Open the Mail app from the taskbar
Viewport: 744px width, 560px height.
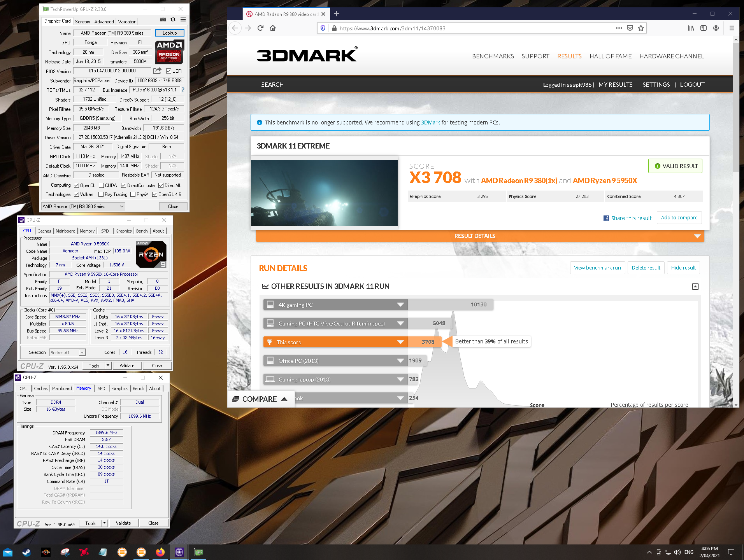pos(8,552)
